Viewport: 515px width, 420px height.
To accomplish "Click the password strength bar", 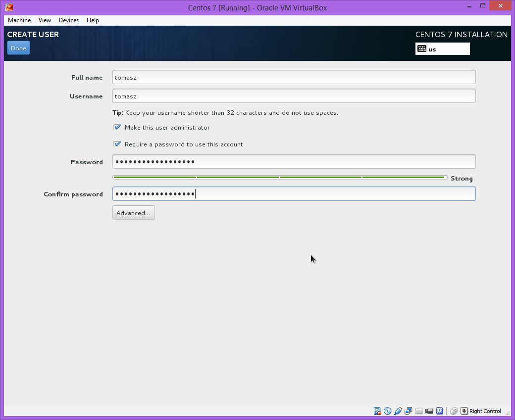I will click(280, 178).
